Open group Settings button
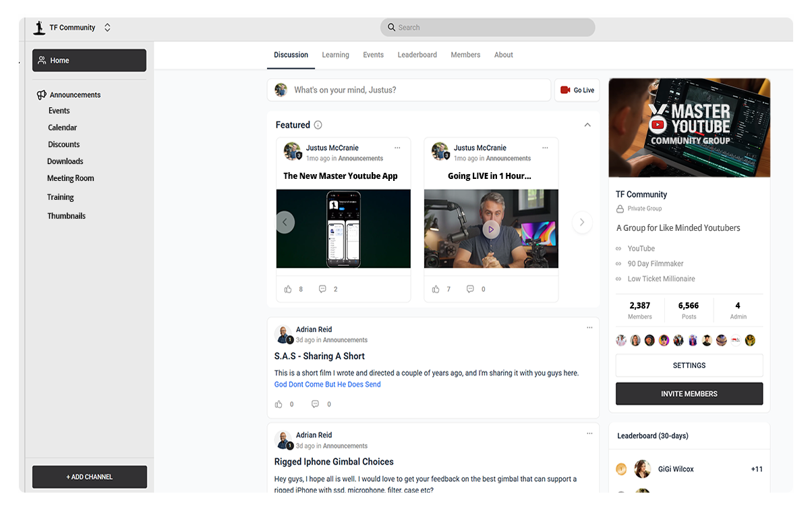The height and width of the screenshot is (511, 812). tap(689, 365)
